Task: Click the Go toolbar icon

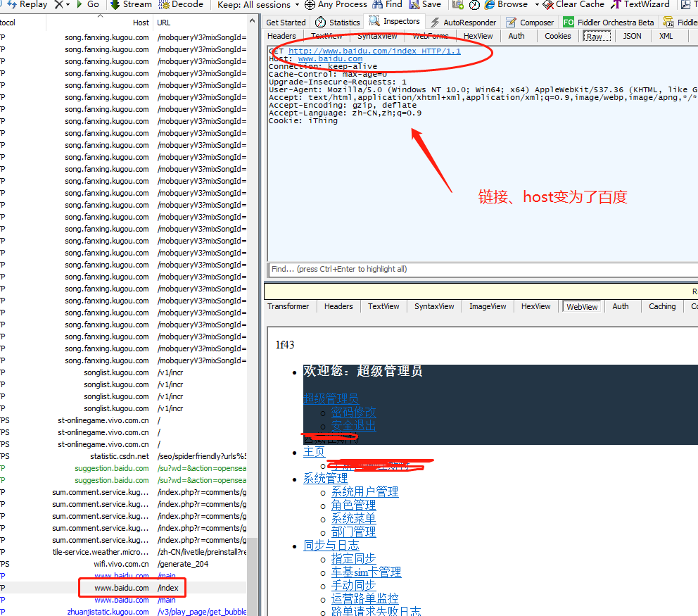Action: coord(86,5)
